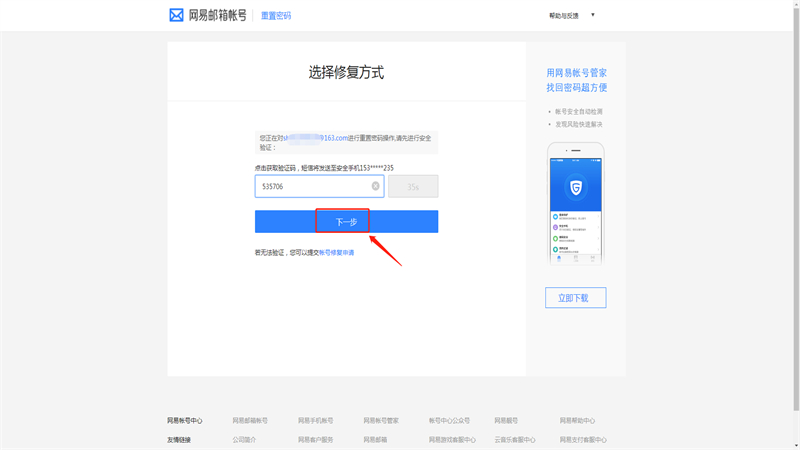Click the 友情链接 footer heading
The height and width of the screenshot is (450, 800).
point(179,439)
